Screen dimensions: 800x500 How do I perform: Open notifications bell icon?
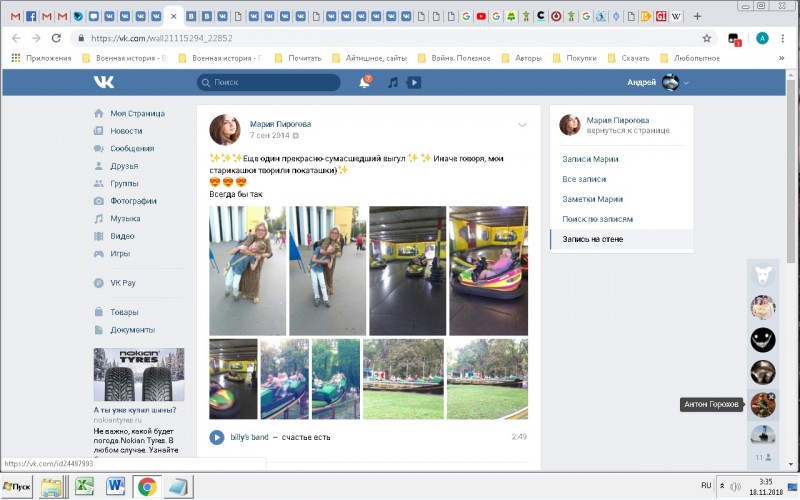coord(364,82)
